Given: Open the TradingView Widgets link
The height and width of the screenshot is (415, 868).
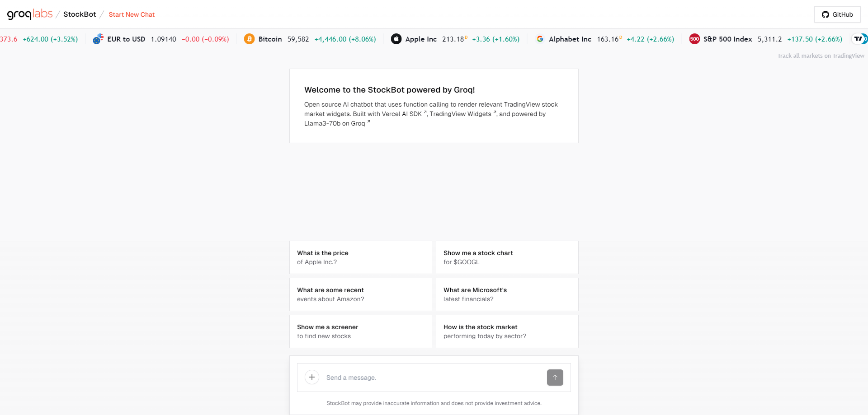Looking at the screenshot, I should [462, 114].
